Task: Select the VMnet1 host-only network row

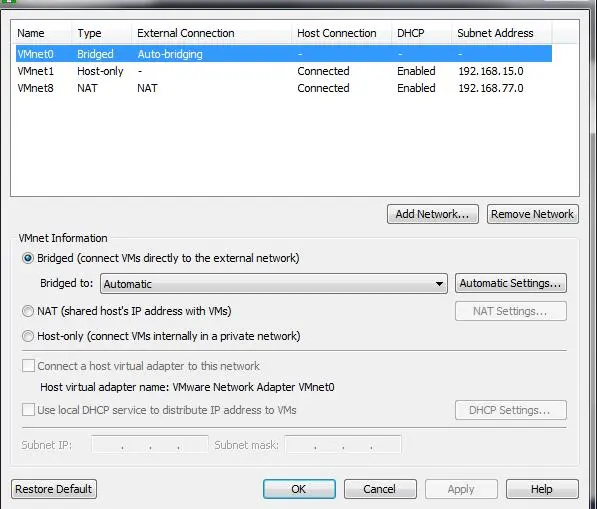Action: (x=284, y=71)
